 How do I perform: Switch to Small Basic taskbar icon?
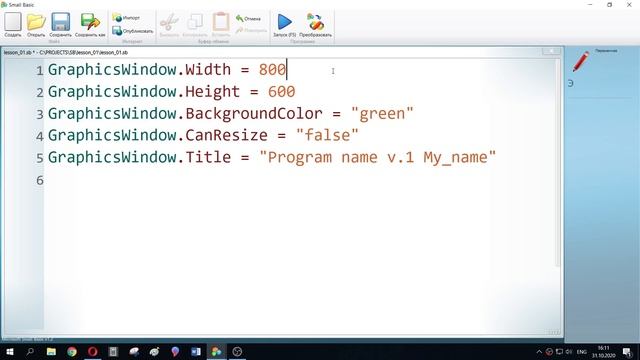tap(216, 351)
